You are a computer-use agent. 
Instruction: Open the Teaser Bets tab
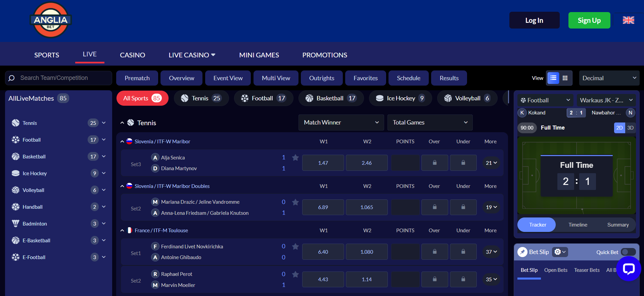coord(587,270)
